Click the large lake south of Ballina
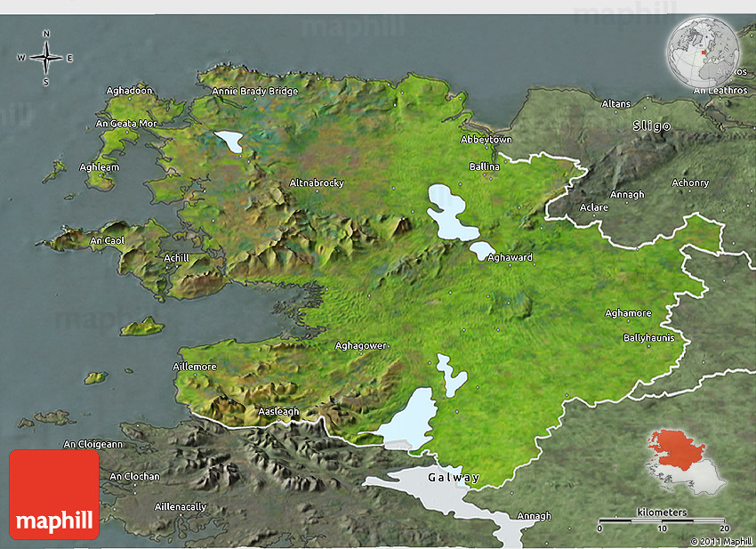Screen dimensions: 756x549 [x=450, y=214]
